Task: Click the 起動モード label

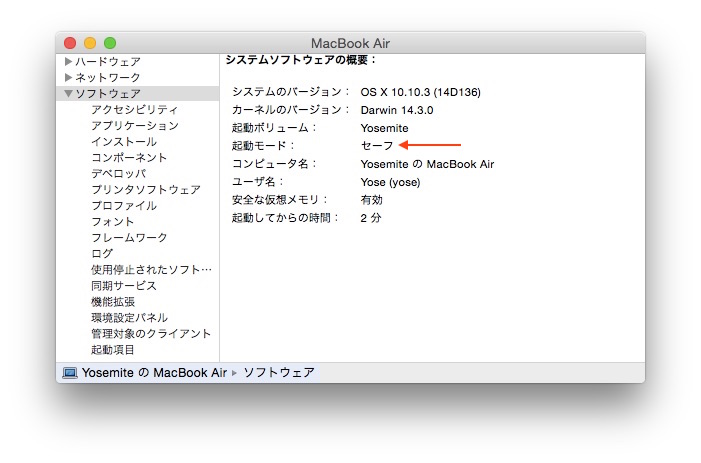Action: pyautogui.click(x=263, y=146)
